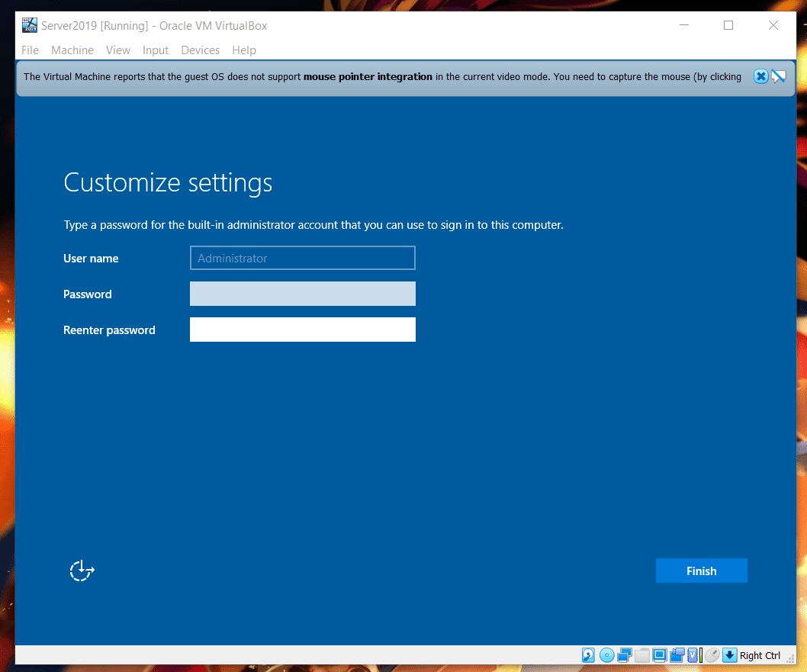Open the Ease of Access icon
807x672 pixels.
(x=82, y=571)
